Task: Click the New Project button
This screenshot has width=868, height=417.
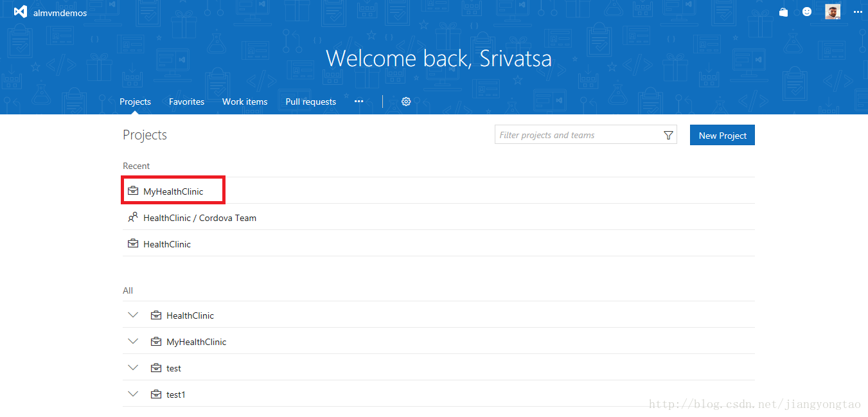Action: pos(722,135)
